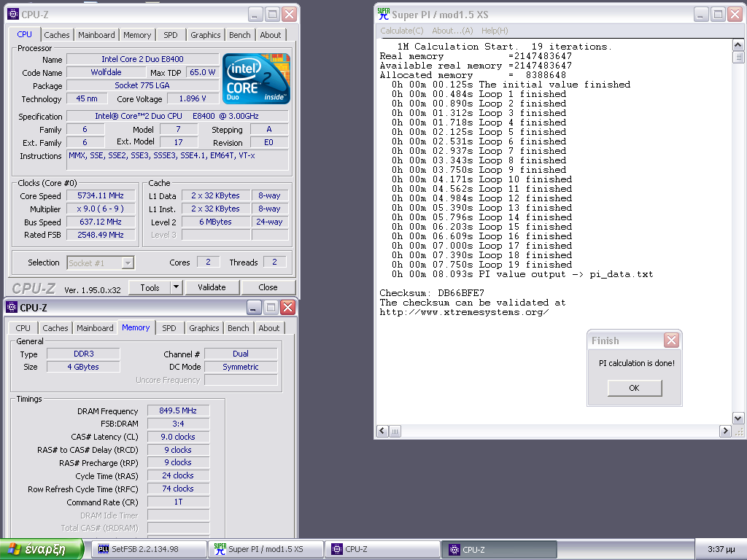
Task: Open the Mainboard tab in the top CPU-Z window
Action: pos(96,35)
